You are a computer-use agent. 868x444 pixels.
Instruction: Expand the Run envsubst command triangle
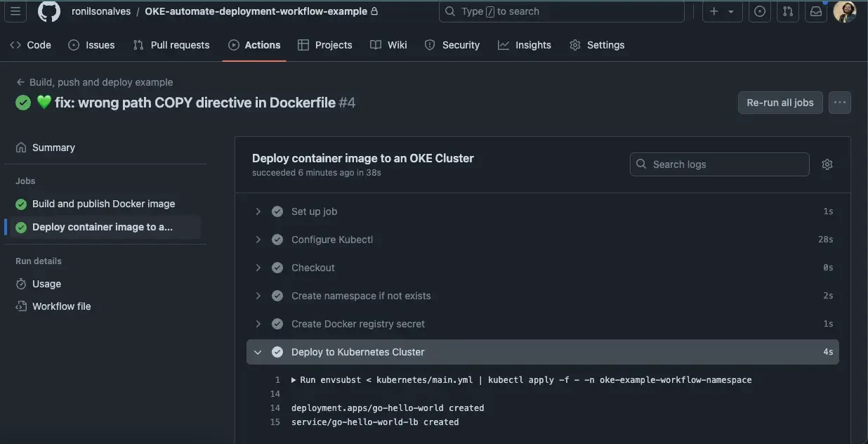(x=294, y=380)
